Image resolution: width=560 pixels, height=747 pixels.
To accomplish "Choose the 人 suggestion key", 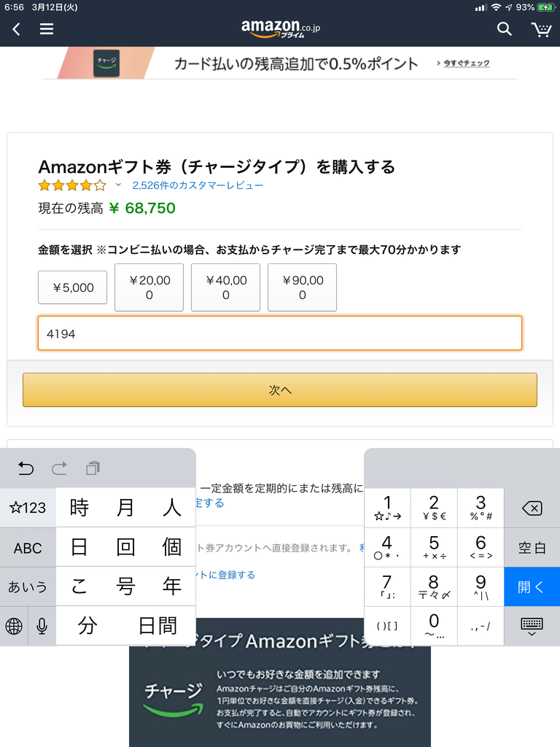I will (172, 508).
